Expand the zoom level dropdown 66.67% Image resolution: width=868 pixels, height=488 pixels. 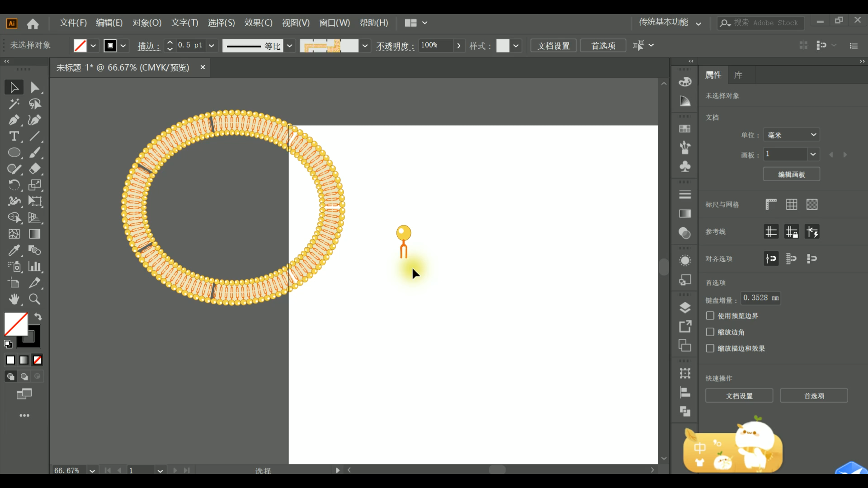point(92,470)
